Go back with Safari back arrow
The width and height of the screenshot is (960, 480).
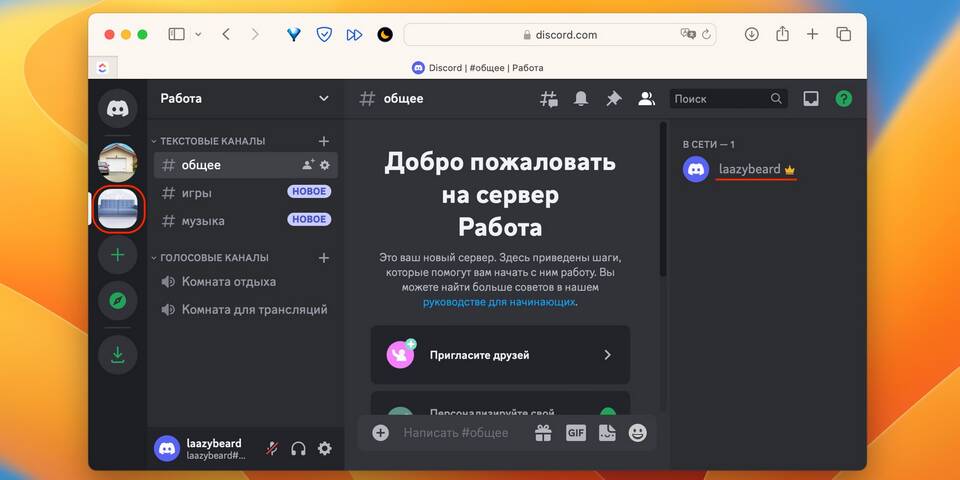[x=226, y=34]
